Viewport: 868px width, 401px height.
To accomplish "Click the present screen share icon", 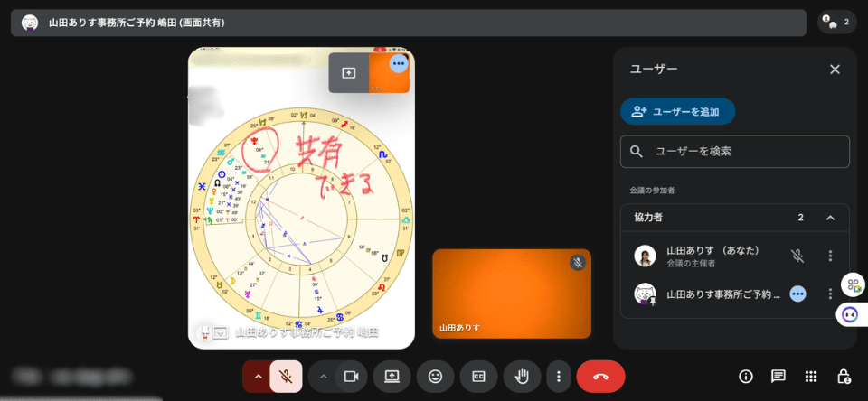I will 392,376.
